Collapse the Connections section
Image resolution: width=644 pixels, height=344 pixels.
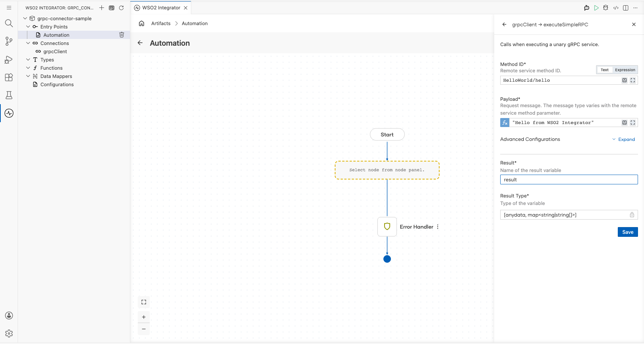click(28, 43)
